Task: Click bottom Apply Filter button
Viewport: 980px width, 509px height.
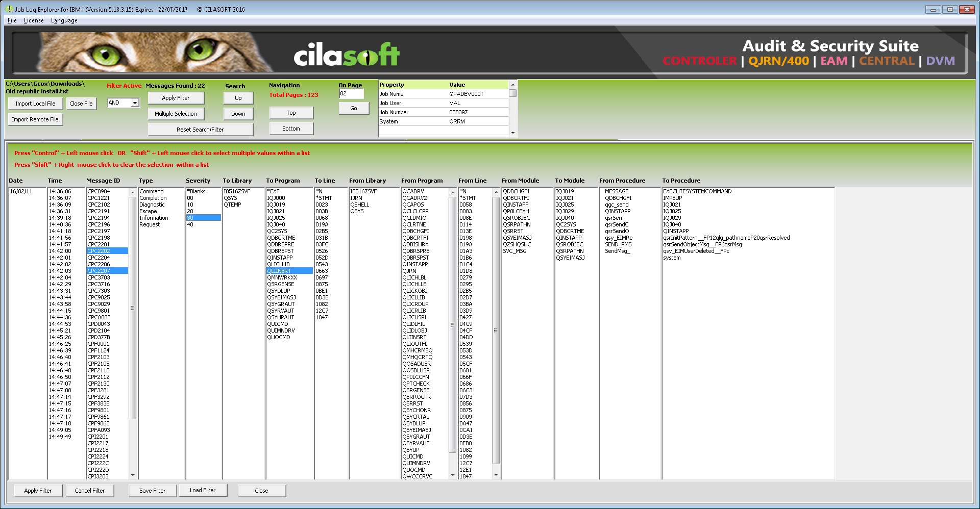Action: point(38,491)
